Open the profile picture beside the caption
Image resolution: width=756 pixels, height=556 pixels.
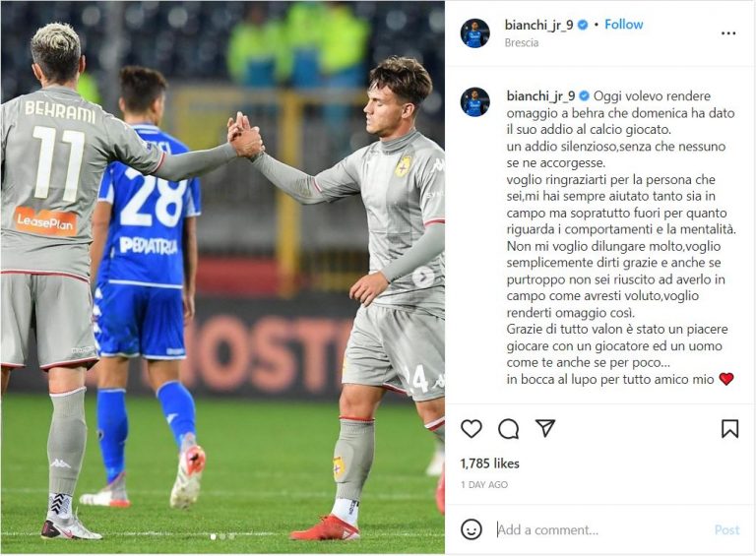pos(474,102)
